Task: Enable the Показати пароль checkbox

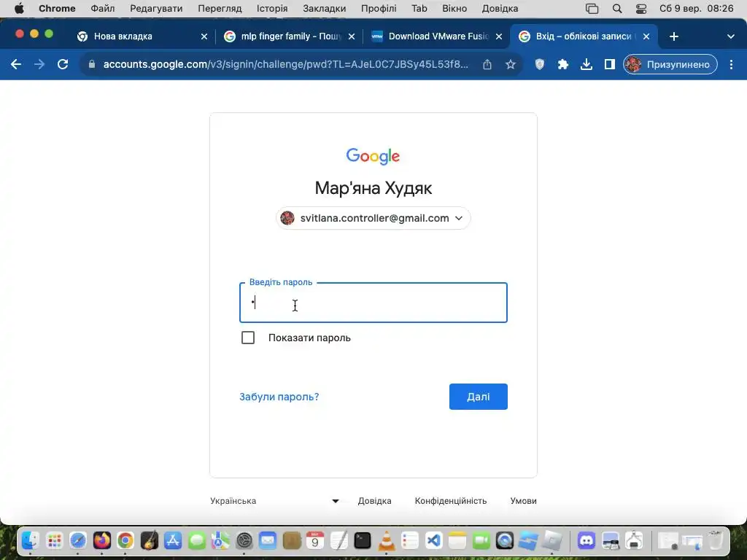Action: point(248,338)
